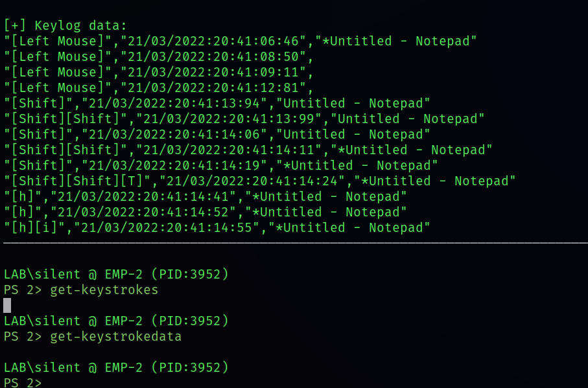
Task: Click the 20:41:14:19 timestamp
Action: (174, 166)
